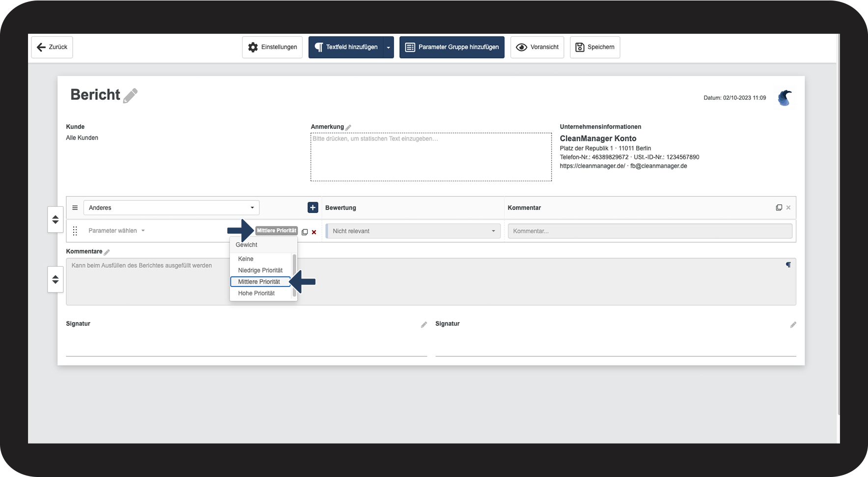Remove the parameter group with the grey X
Viewport: 868px width, 477px height.
pyautogui.click(x=788, y=208)
